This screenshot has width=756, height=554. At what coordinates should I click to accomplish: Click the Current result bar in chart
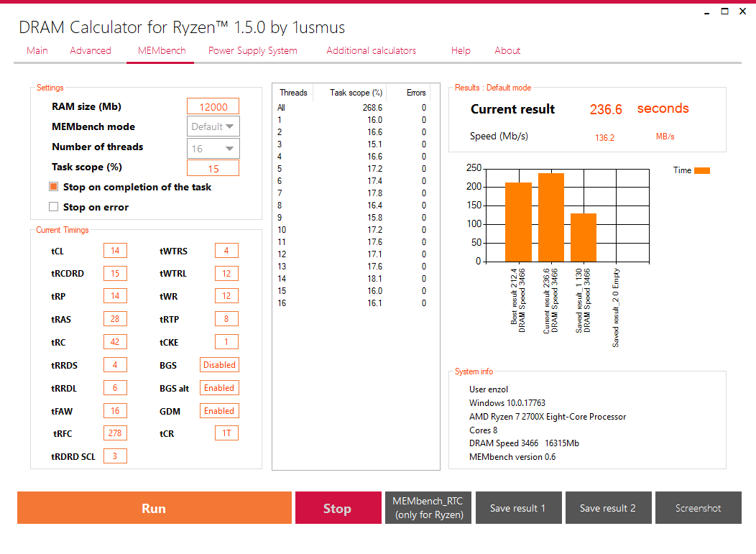(551, 218)
